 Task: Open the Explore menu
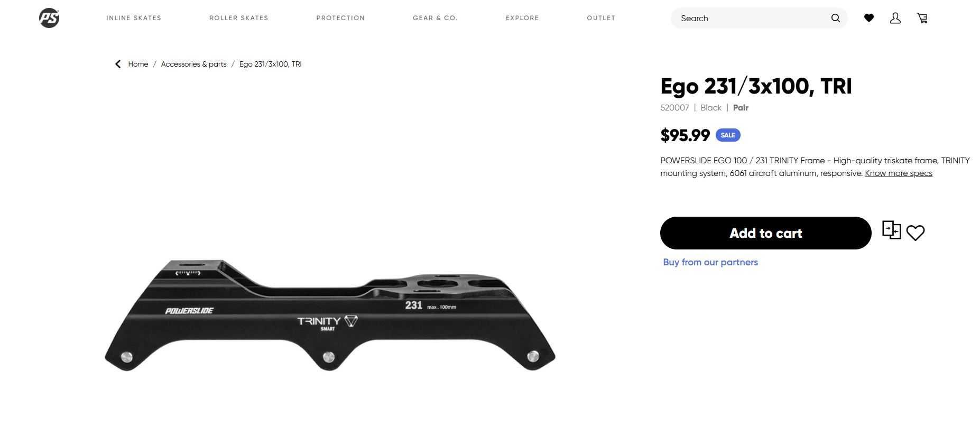click(522, 18)
